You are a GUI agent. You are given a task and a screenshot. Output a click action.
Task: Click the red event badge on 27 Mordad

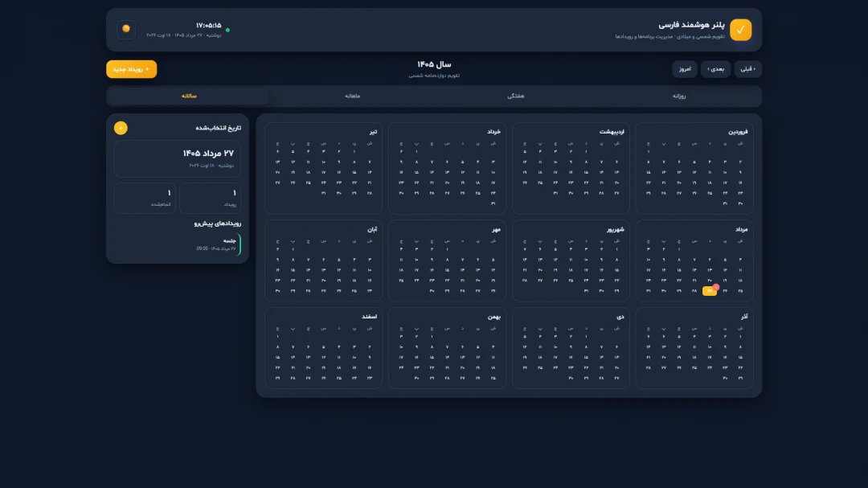pyautogui.click(x=716, y=287)
